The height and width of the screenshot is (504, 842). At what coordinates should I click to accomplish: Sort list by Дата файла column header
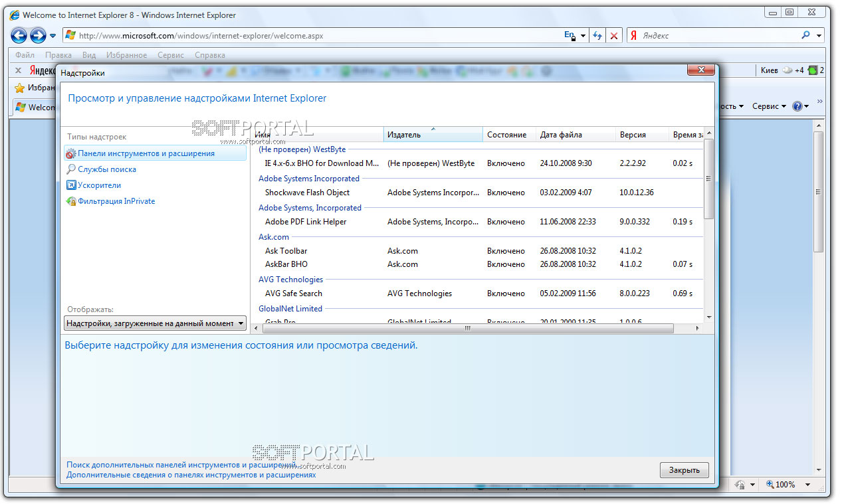pyautogui.click(x=576, y=135)
